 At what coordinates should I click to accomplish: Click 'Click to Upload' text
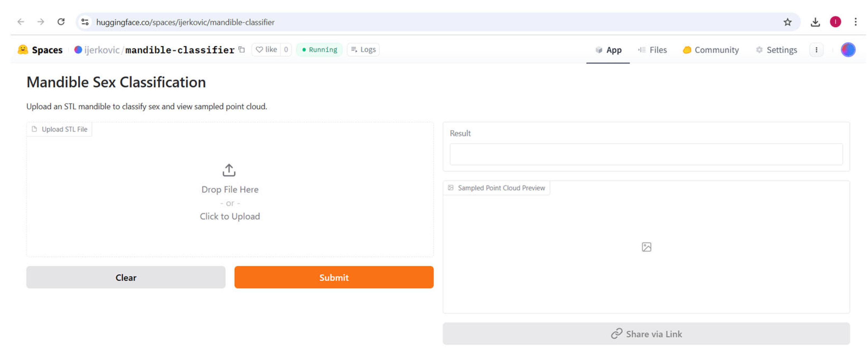tap(230, 216)
